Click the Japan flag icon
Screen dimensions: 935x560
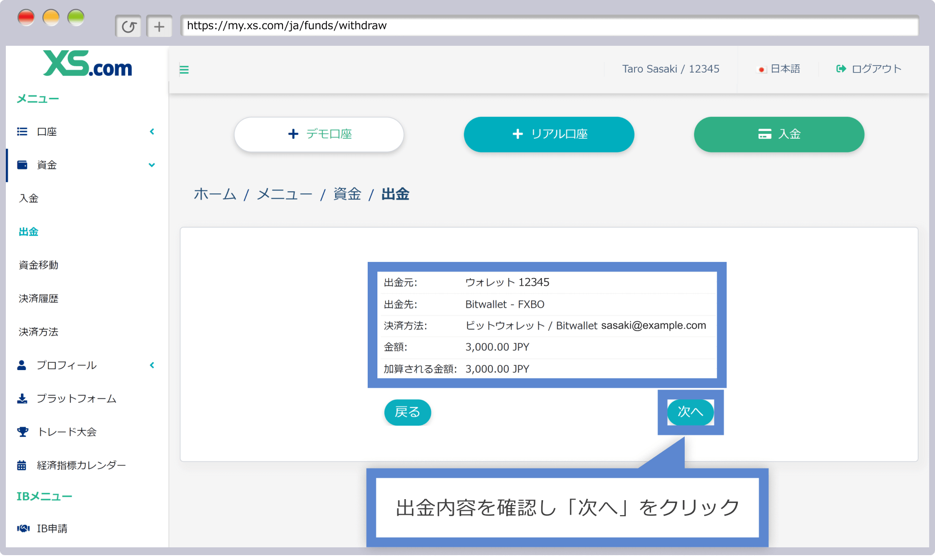762,69
